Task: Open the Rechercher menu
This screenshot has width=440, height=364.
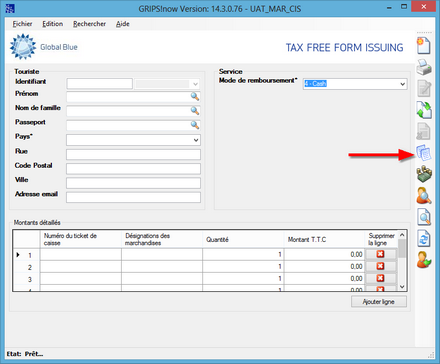Action: coord(89,24)
